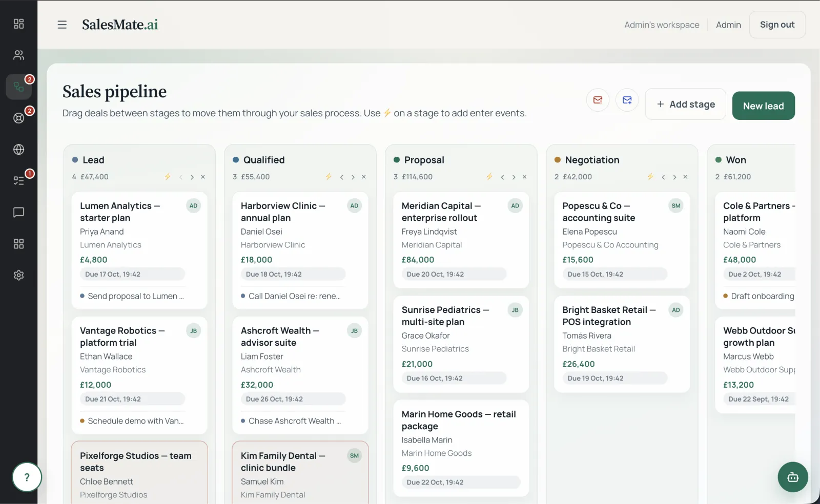820x504 pixels.
Task: Open the chatbot assistant button
Action: (x=793, y=477)
